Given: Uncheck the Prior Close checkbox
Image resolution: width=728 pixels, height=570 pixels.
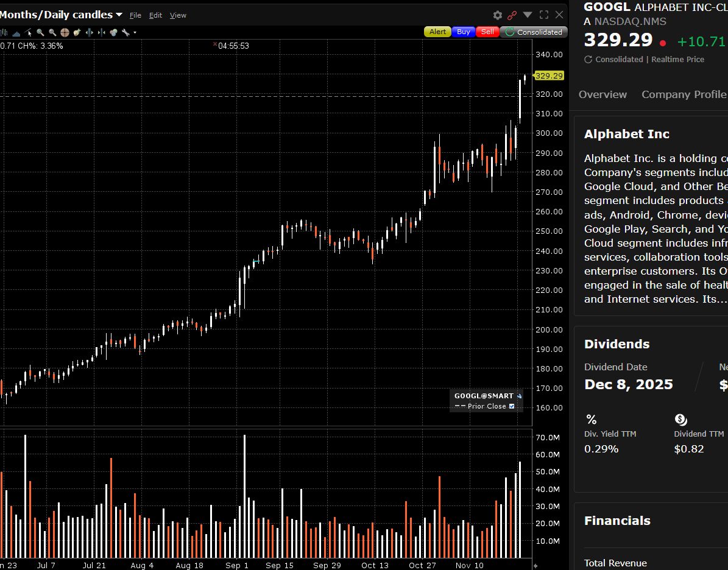Looking at the screenshot, I should pos(512,406).
